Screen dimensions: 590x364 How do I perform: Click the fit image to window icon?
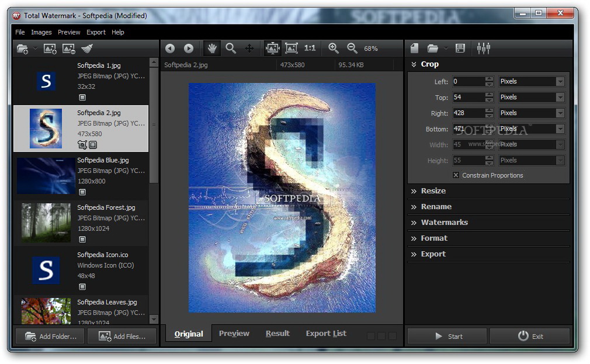coord(272,48)
